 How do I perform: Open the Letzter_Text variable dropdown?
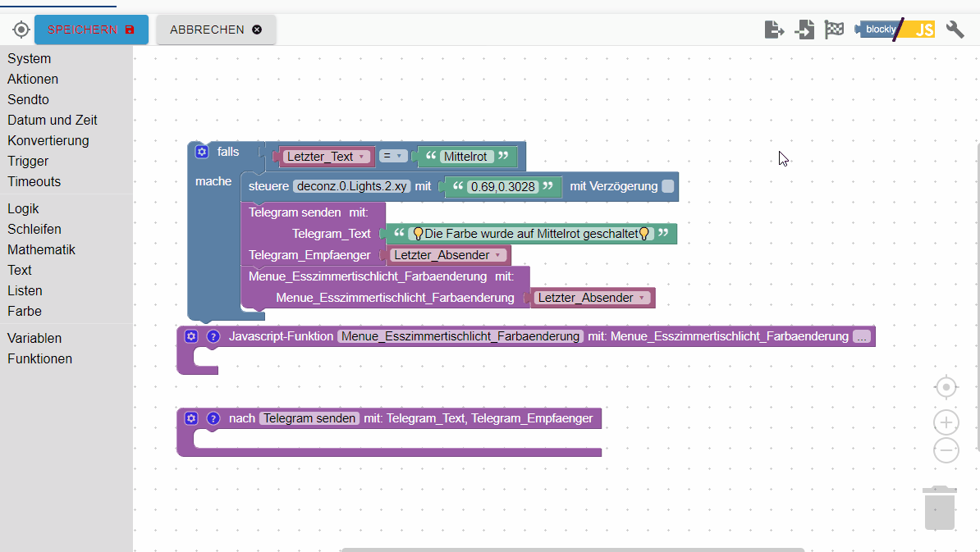pos(326,157)
